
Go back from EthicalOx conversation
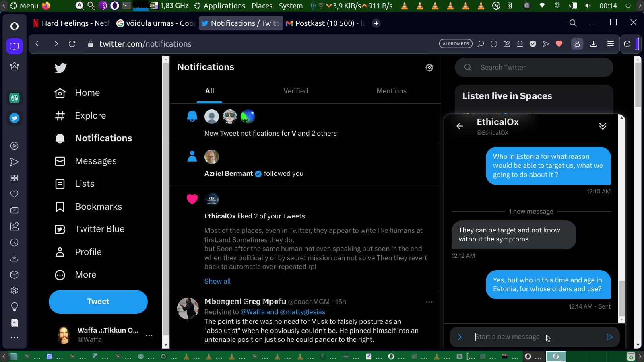pyautogui.click(x=460, y=126)
